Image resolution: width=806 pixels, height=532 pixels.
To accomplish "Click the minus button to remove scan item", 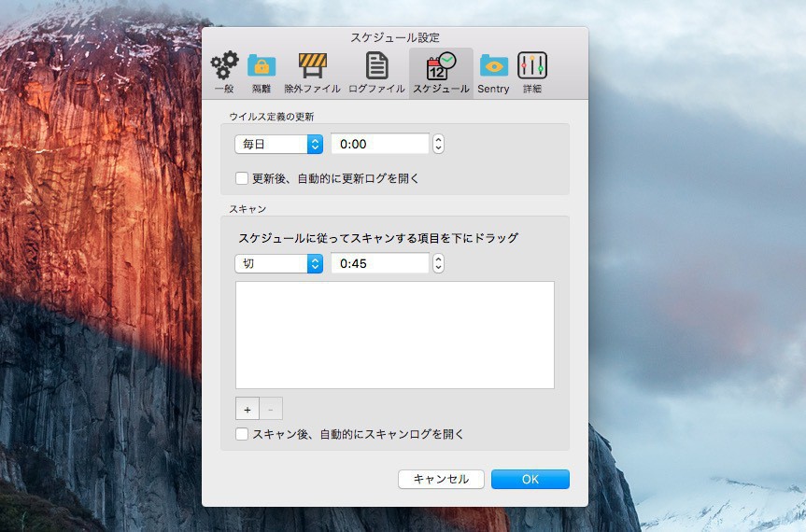I will pos(271,410).
